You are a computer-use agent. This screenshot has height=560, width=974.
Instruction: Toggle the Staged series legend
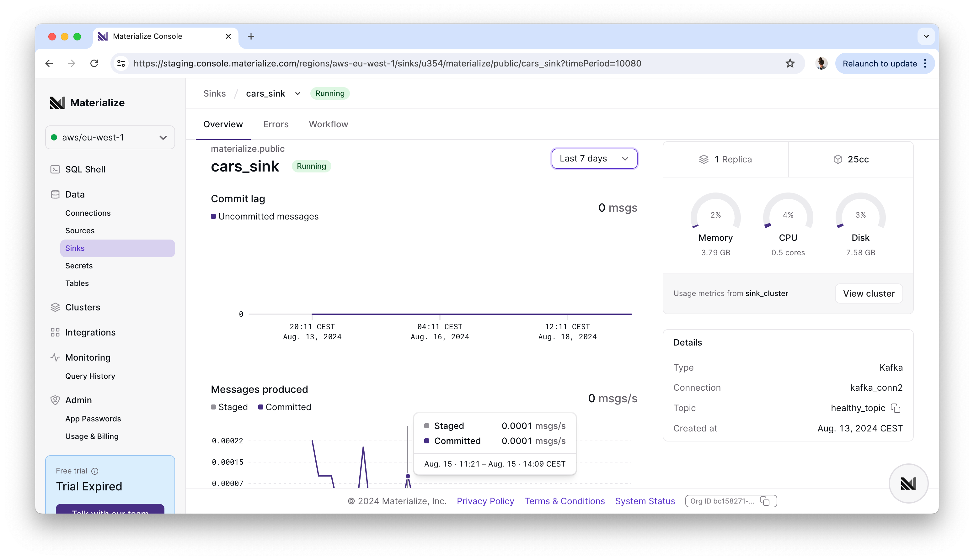click(229, 407)
